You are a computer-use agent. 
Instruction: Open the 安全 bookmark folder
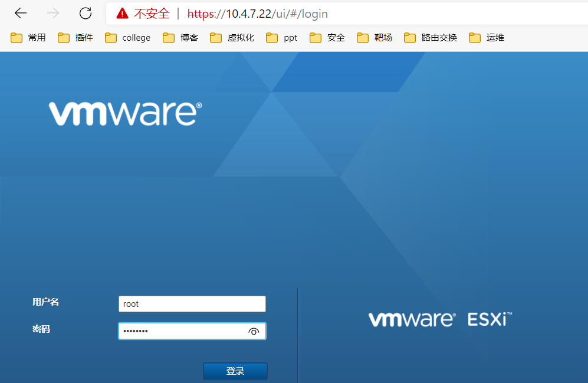pyautogui.click(x=327, y=38)
